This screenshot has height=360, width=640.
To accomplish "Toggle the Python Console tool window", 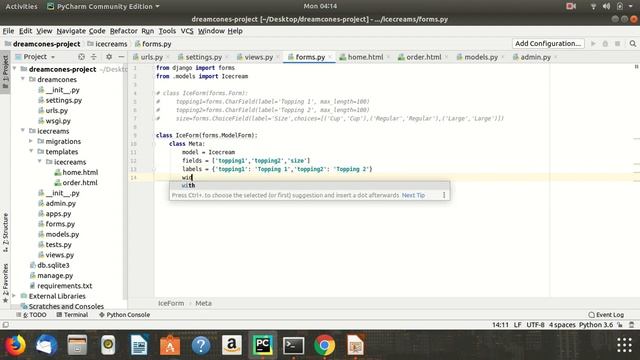I will click(124, 315).
